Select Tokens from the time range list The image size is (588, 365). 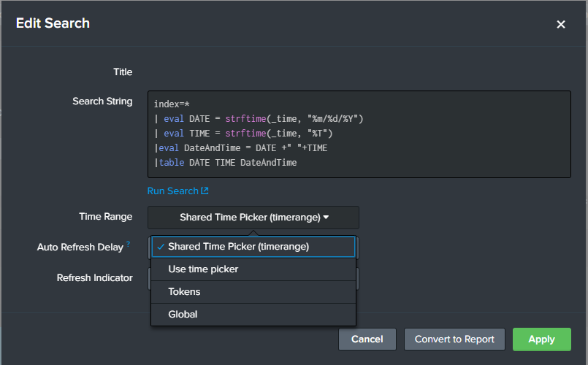coord(184,292)
